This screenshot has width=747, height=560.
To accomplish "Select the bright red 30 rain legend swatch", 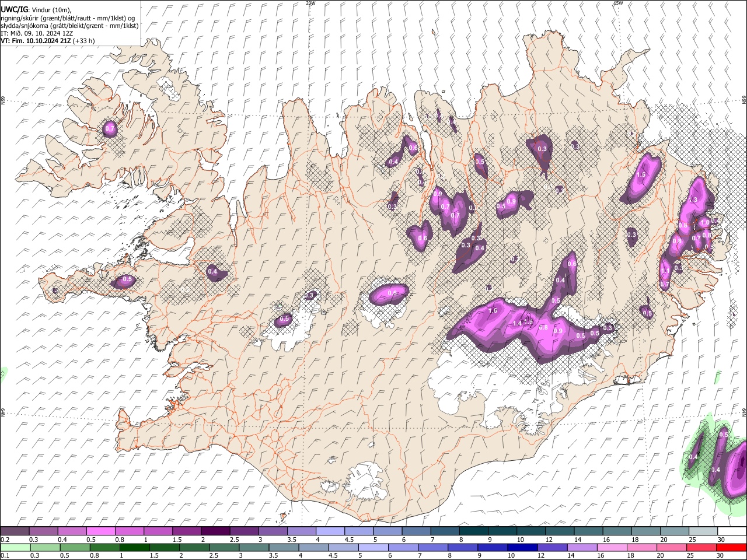I will [731, 547].
